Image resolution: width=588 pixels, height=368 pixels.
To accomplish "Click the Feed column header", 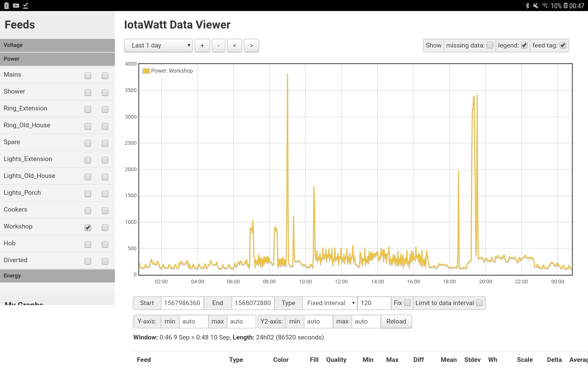I will tap(144, 360).
